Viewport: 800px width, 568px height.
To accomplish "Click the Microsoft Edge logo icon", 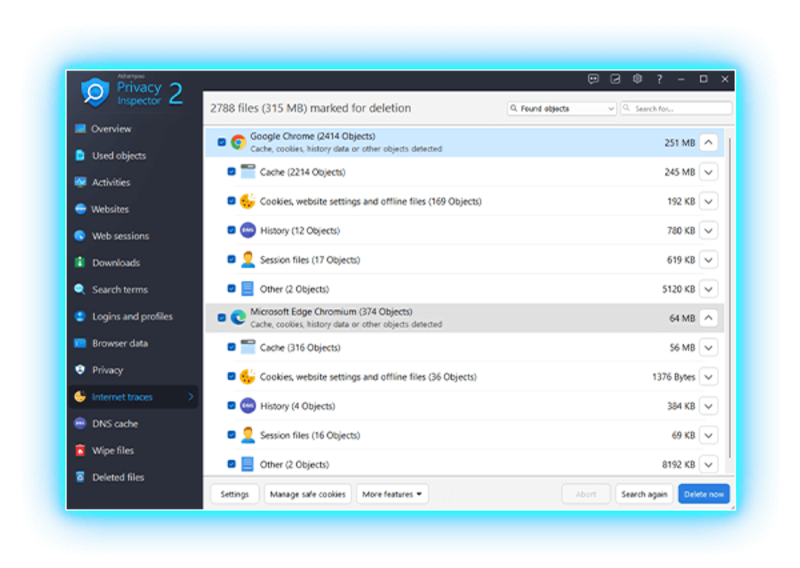I will coord(238,317).
